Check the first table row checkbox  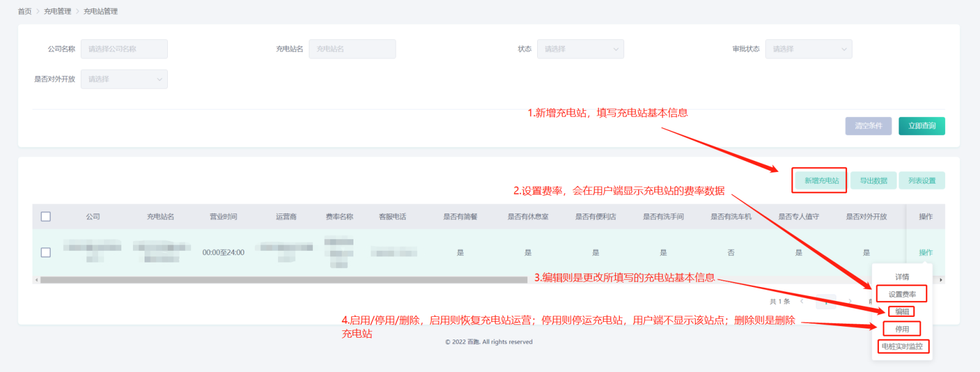[x=46, y=252]
